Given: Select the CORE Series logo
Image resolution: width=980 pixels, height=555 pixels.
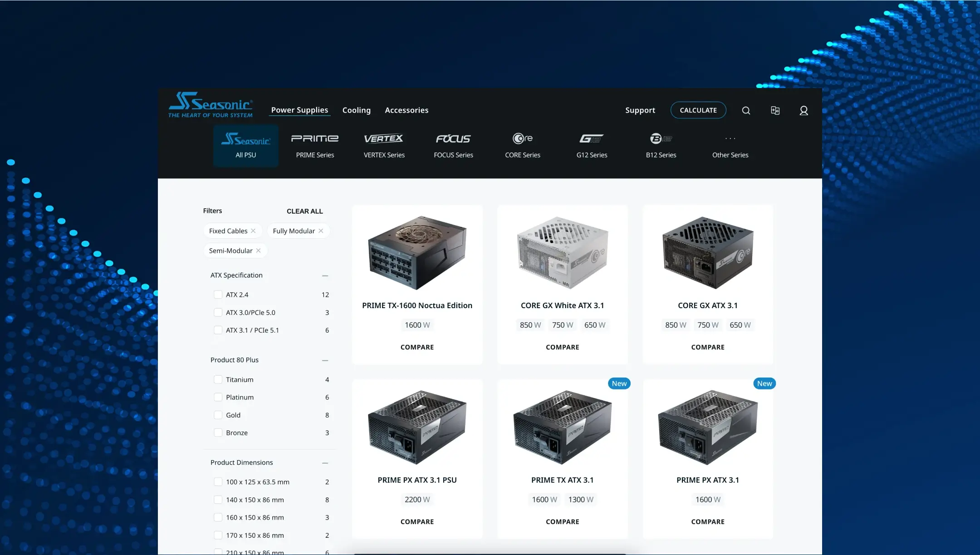Looking at the screenshot, I should click(x=523, y=138).
